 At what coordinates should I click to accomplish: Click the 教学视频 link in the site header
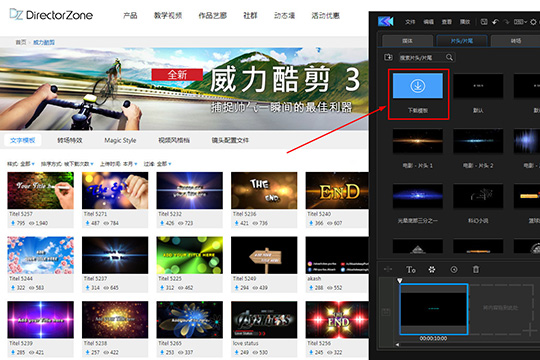(x=168, y=16)
